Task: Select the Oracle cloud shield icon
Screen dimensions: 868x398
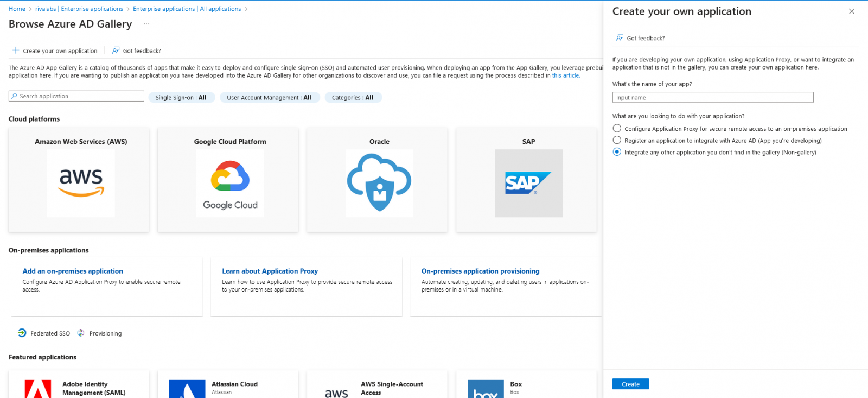Action: coord(379,183)
